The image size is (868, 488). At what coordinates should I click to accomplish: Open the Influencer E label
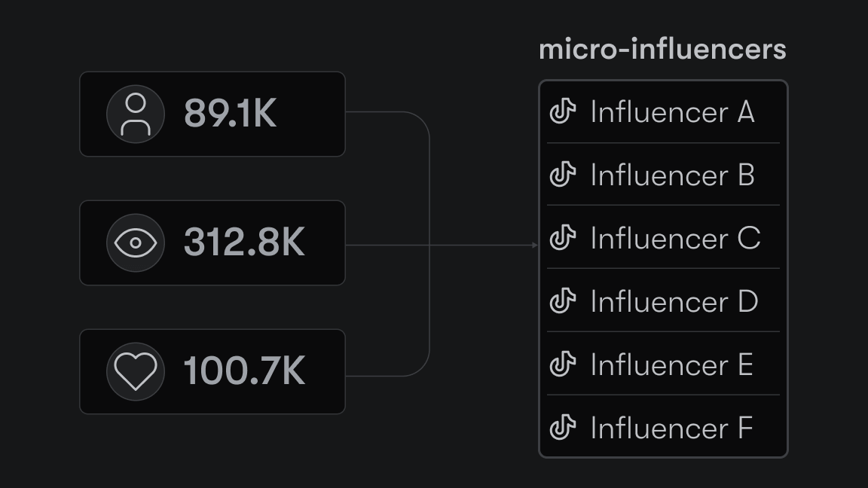(671, 364)
